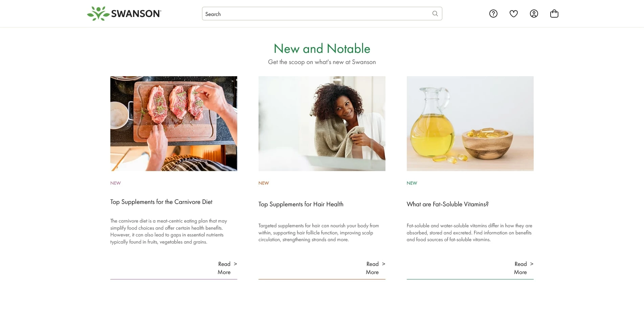Click the arrow beside Carnivore Diet Read More
The width and height of the screenshot is (644, 314).
pyautogui.click(x=236, y=264)
